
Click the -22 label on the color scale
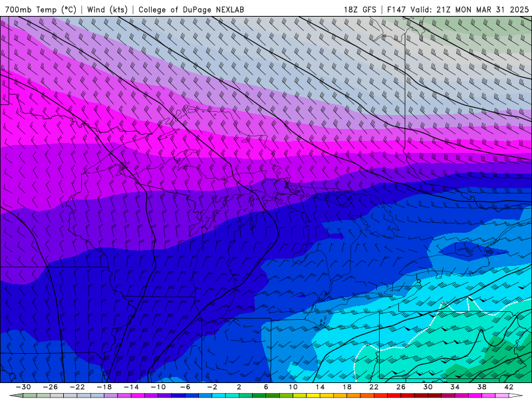pos(77,387)
